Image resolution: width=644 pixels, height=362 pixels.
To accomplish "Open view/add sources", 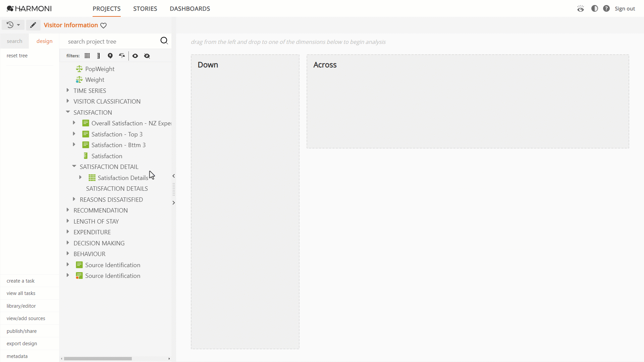I will point(26,318).
